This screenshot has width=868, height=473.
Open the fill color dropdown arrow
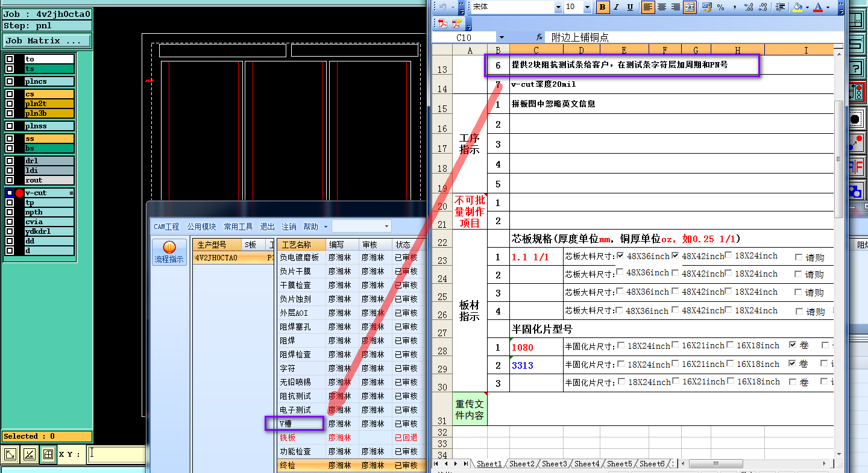pyautogui.click(x=807, y=7)
